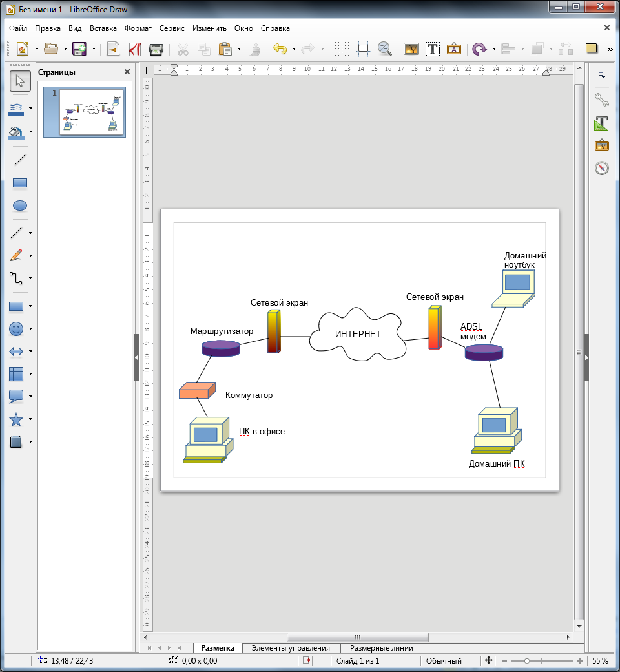Click the Export as PDF icon
The image size is (620, 672).
pos(135,49)
